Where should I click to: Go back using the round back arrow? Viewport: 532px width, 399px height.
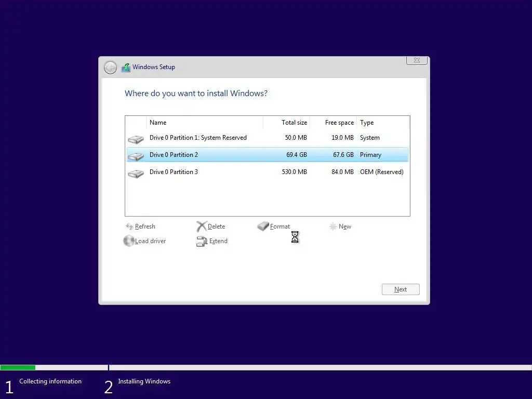tap(110, 68)
